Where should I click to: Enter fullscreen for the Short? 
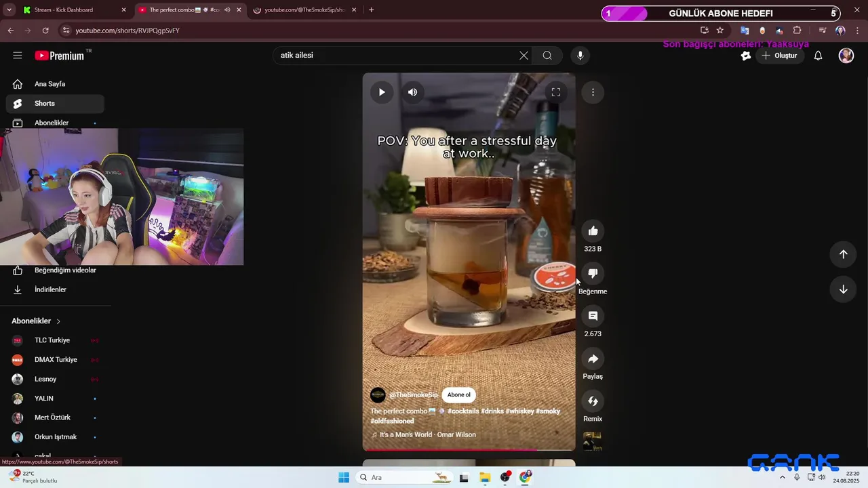pyautogui.click(x=555, y=92)
